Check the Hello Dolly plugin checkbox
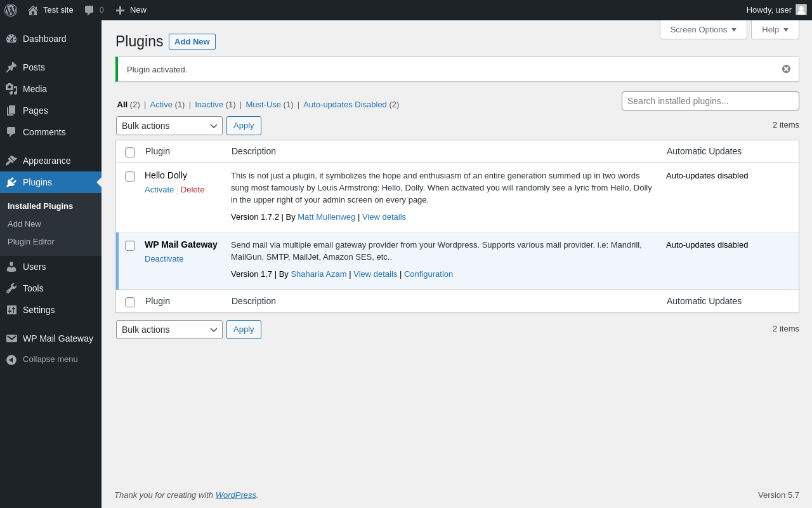812x508 pixels. 130,177
